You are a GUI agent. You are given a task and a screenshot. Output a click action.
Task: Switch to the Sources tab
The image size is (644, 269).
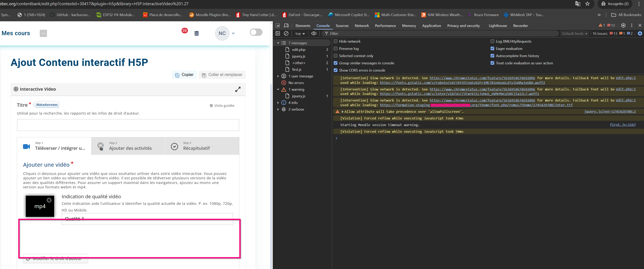342,26
